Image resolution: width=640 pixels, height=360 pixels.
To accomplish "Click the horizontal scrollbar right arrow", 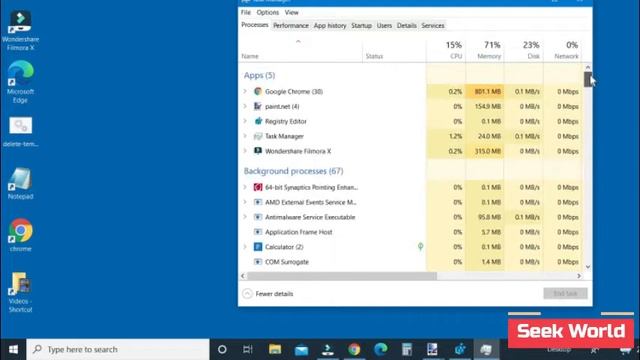I will 579,276.
